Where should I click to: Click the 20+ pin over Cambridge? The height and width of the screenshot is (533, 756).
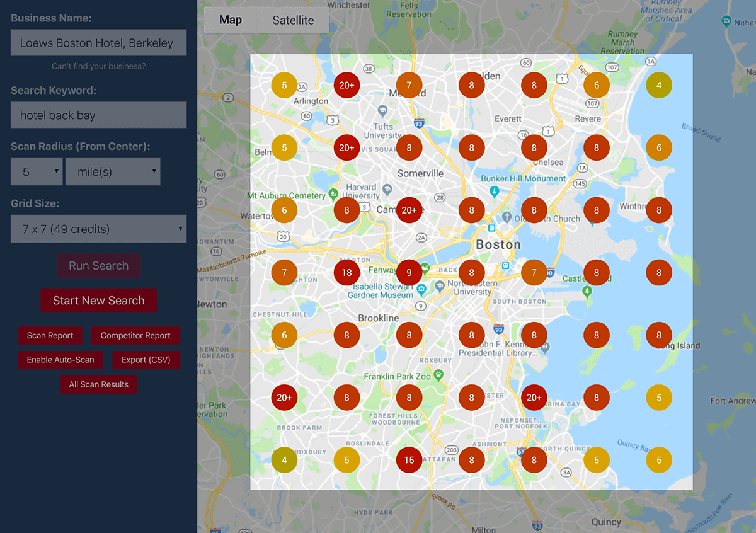409,210
